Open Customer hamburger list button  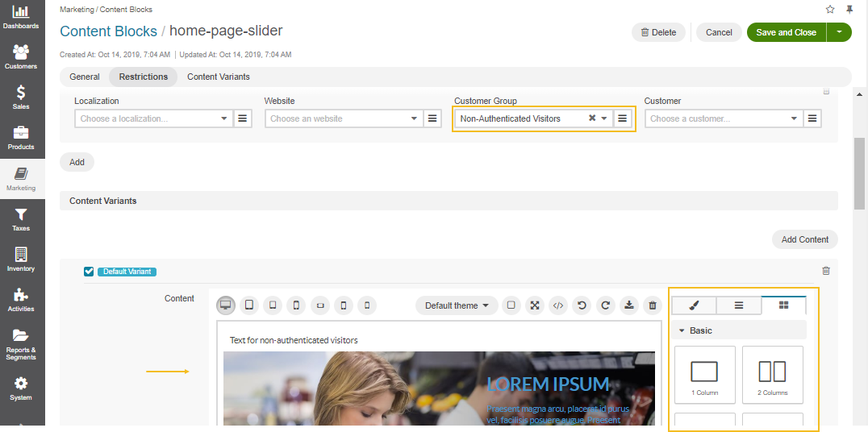(812, 118)
